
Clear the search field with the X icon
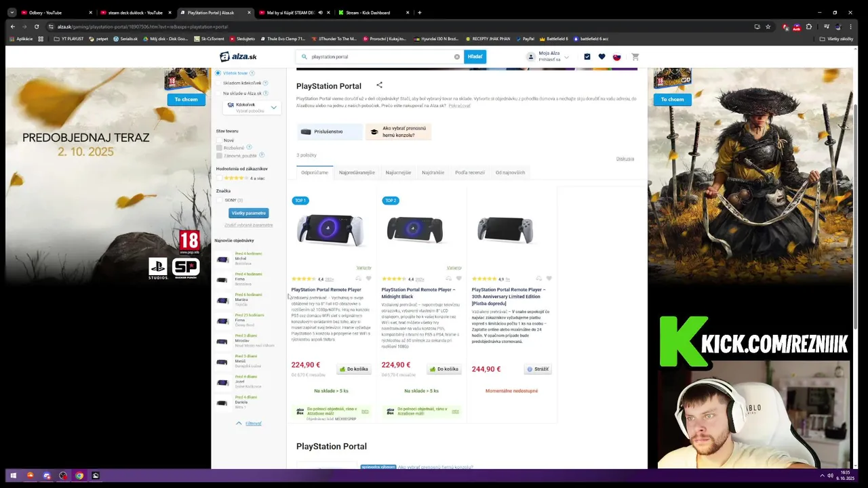[x=456, y=57]
